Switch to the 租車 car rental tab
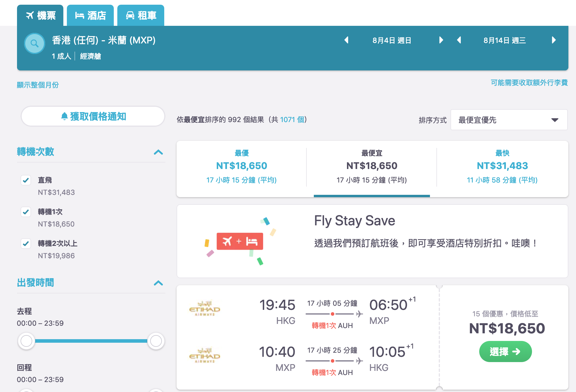 point(141,15)
